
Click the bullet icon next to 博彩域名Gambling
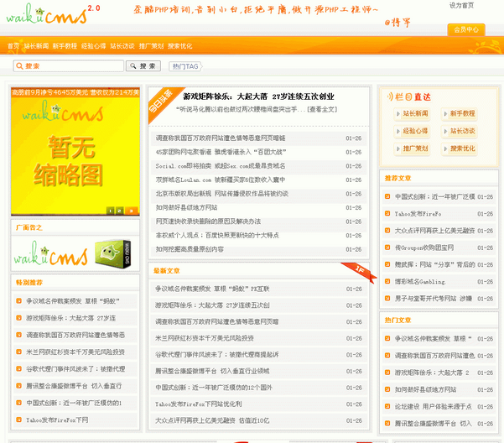point(387,281)
